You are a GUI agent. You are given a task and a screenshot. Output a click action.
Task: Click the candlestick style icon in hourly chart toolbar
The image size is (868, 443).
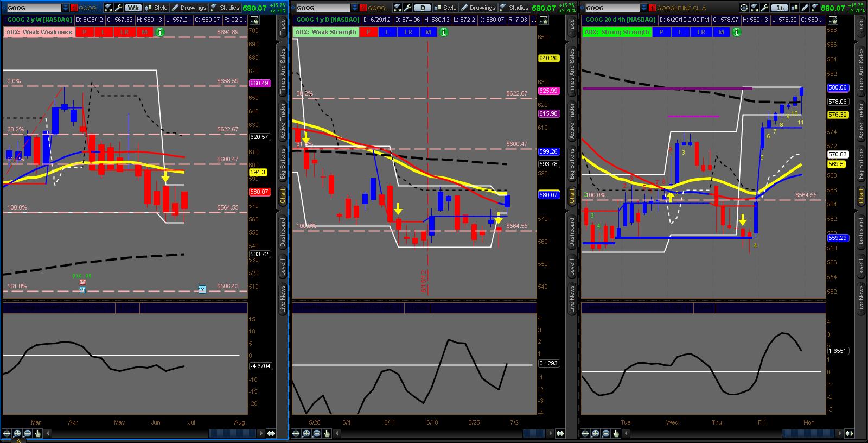[794, 8]
